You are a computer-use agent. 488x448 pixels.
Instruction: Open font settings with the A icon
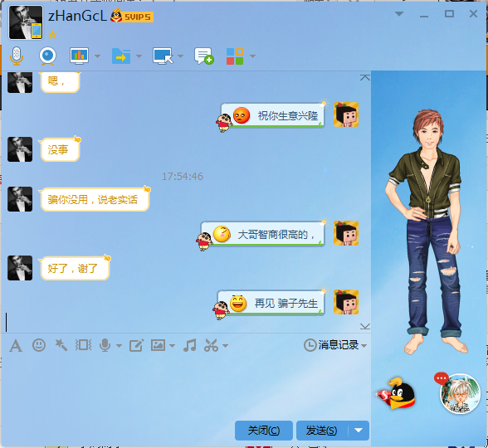[16, 345]
